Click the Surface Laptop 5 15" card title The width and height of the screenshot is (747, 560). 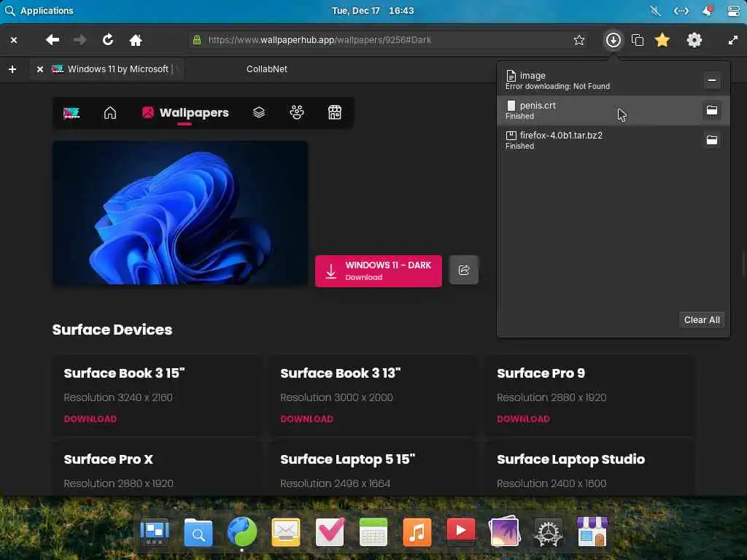pyautogui.click(x=348, y=459)
